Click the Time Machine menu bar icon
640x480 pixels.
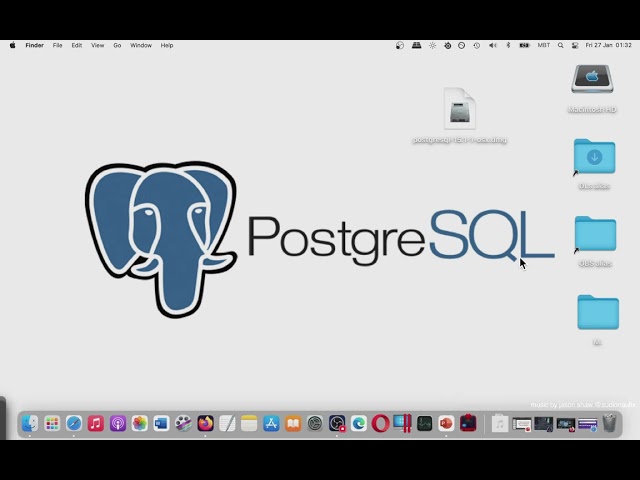477,45
